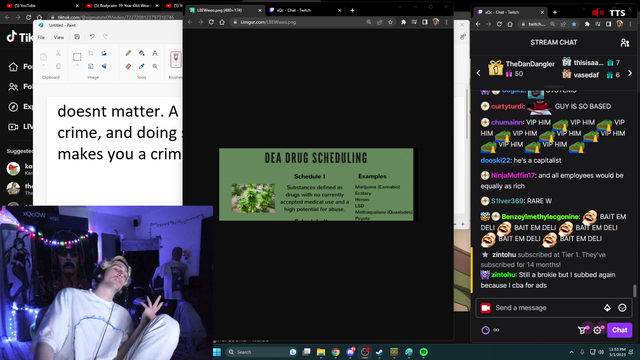Click username S1lver369 in chat
640x360 pixels.
point(507,201)
